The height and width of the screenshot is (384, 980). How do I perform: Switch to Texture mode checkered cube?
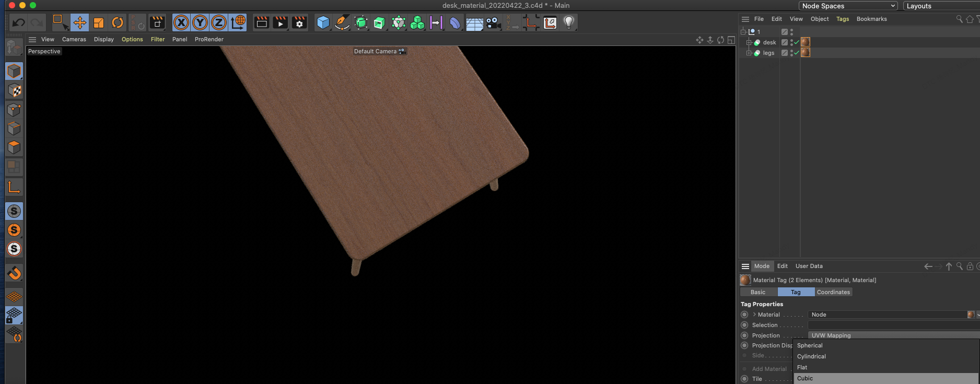tap(14, 90)
